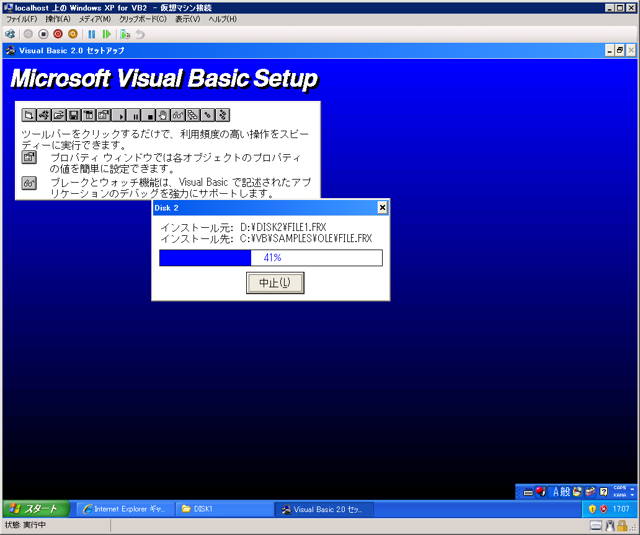Click yellow shield update tray icon

click(592, 509)
